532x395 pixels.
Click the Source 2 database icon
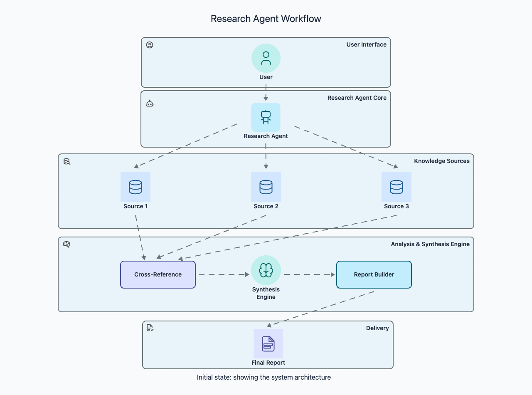coord(266,187)
